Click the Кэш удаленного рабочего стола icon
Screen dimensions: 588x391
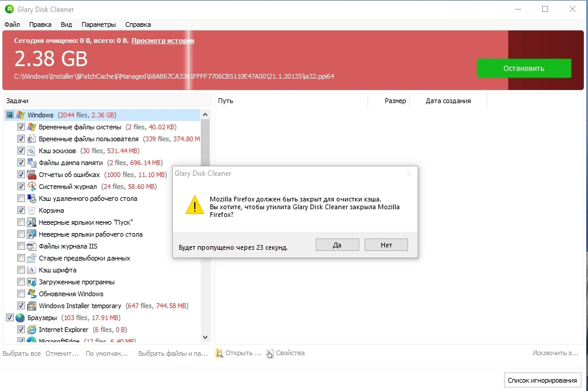[32, 198]
